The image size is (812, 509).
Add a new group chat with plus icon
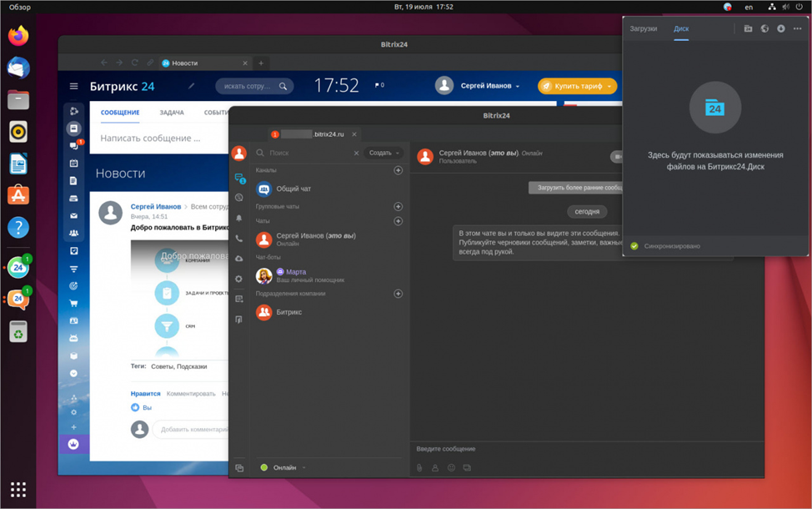pos(398,206)
